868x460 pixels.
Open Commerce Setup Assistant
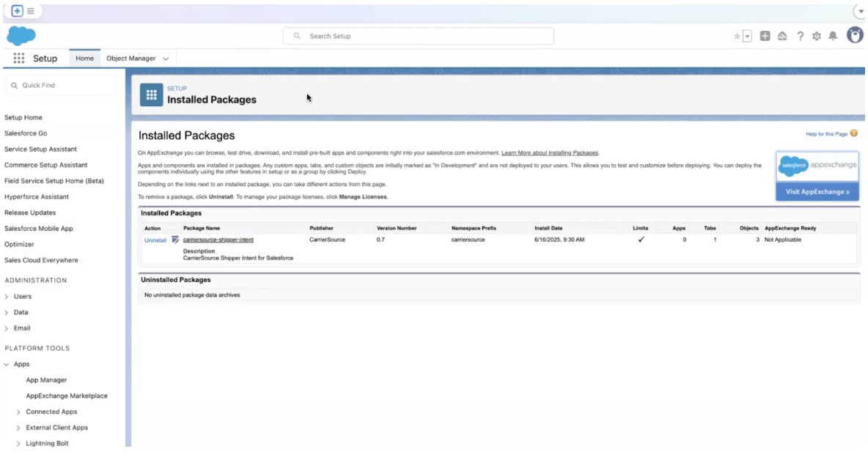pyautogui.click(x=46, y=165)
